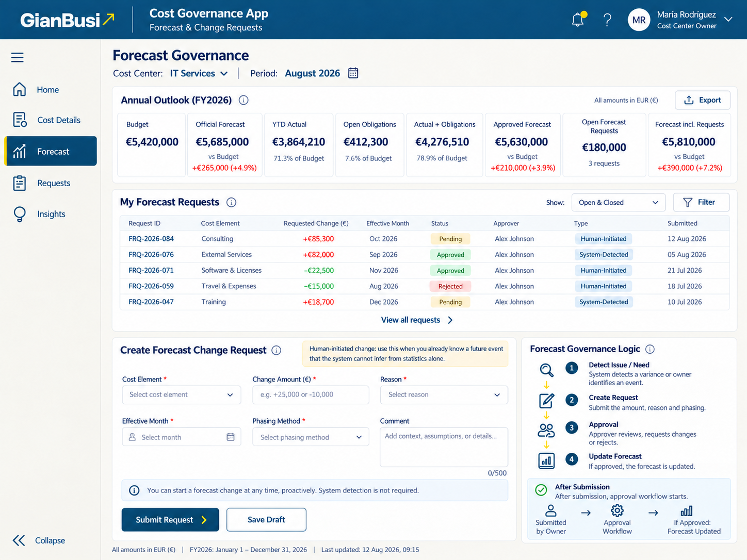Toggle the hamburger sidebar menu
747x560 pixels.
pyautogui.click(x=18, y=57)
